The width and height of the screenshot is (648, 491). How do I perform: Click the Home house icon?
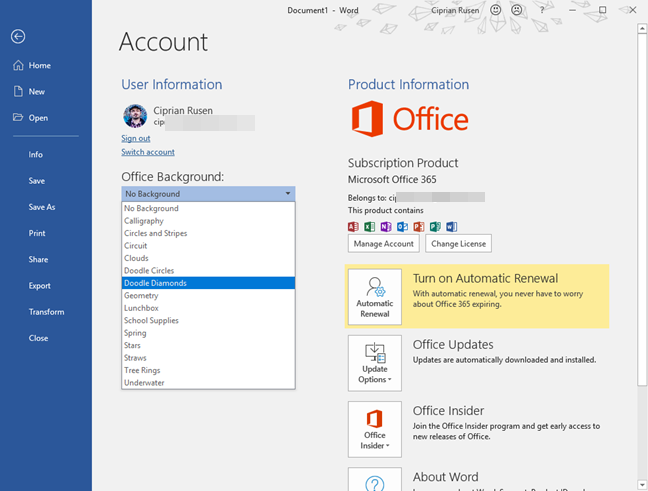pos(18,65)
